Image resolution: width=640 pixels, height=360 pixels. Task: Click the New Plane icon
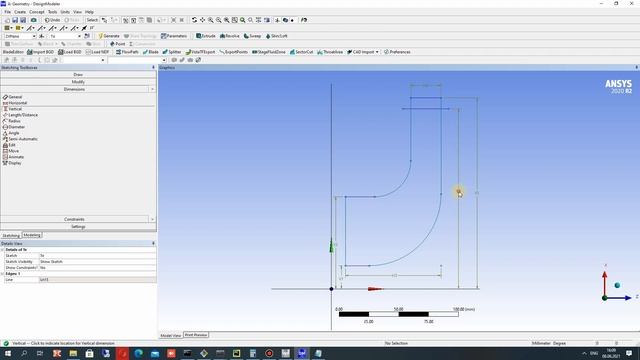click(42, 36)
